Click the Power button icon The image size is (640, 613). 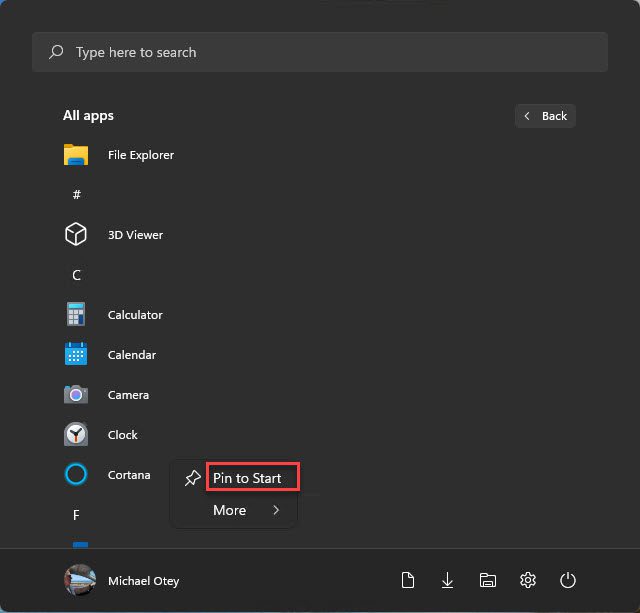568,580
